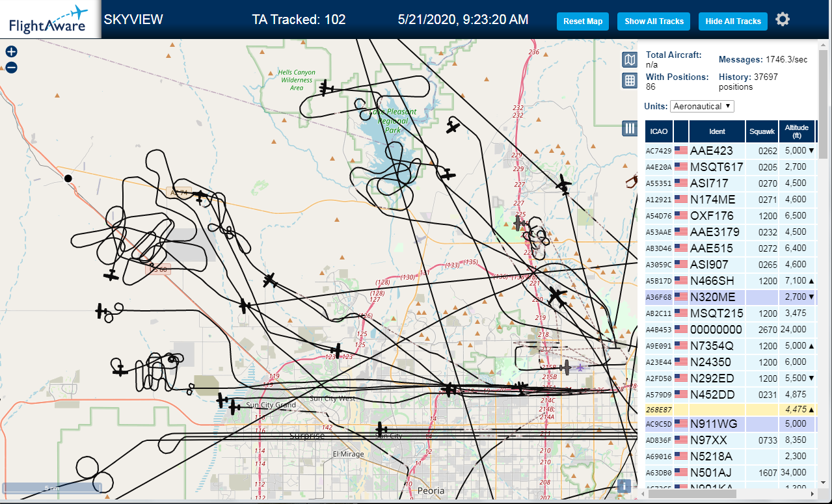Image resolution: width=832 pixels, height=504 pixels.
Task: Select the AAE515 aircraft row
Action: click(x=731, y=248)
